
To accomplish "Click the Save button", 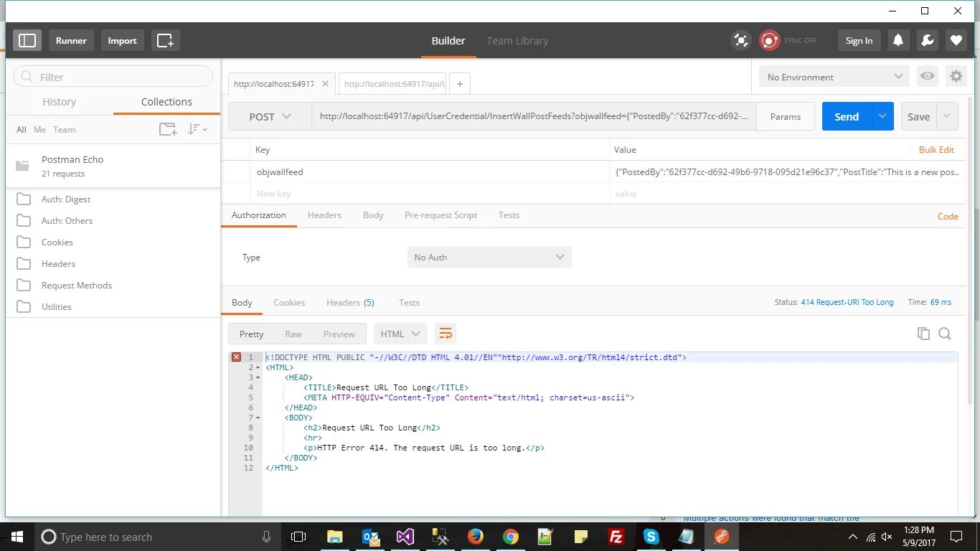I will pos(918,116).
